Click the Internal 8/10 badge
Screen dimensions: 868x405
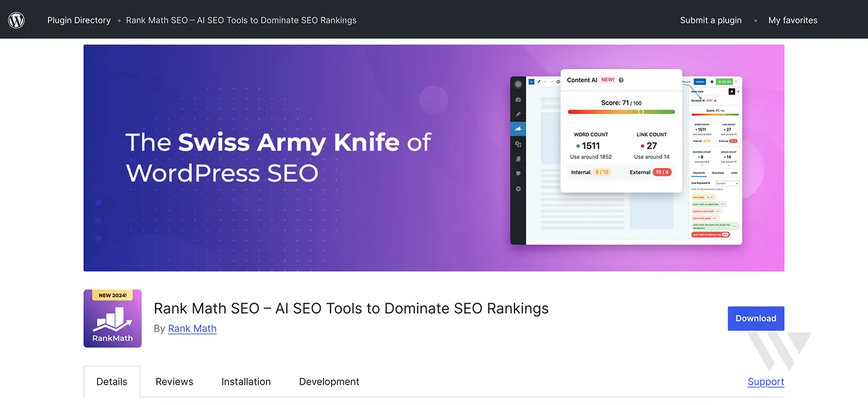click(x=601, y=172)
